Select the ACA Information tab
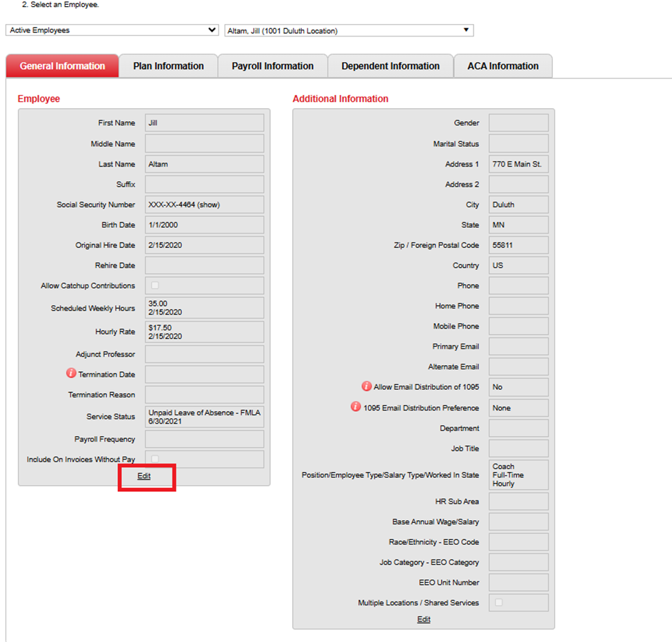The width and height of the screenshot is (672, 642). click(x=502, y=66)
